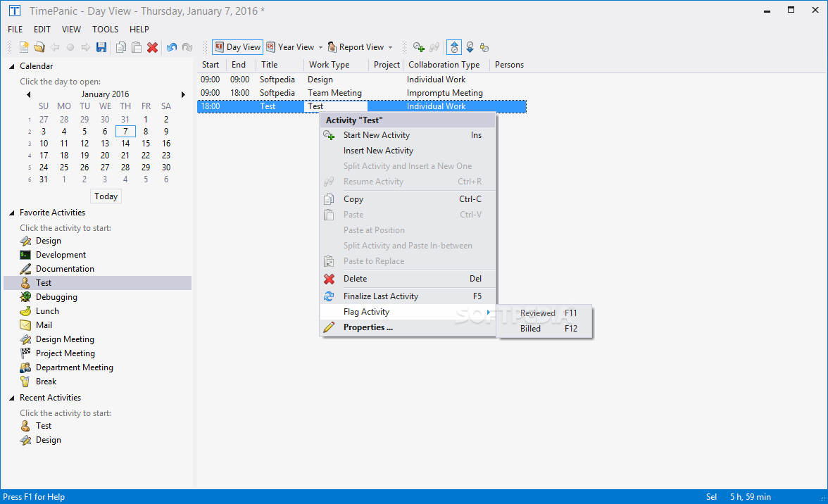This screenshot has width=828, height=504.
Task: Open the Report View dropdown arrow
Action: click(390, 47)
